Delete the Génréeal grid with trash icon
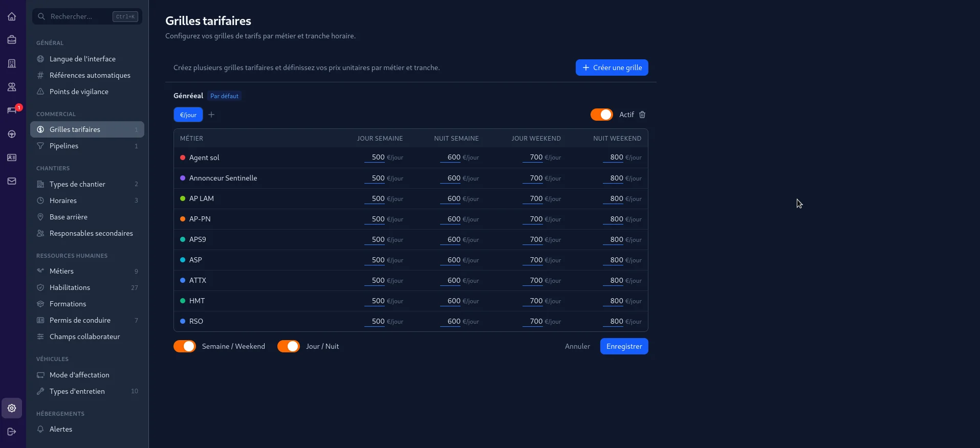This screenshot has height=448, width=980. (x=642, y=115)
